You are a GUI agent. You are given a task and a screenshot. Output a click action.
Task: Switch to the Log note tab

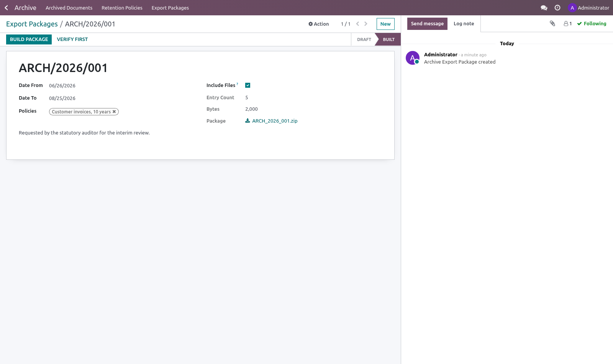[464, 24]
